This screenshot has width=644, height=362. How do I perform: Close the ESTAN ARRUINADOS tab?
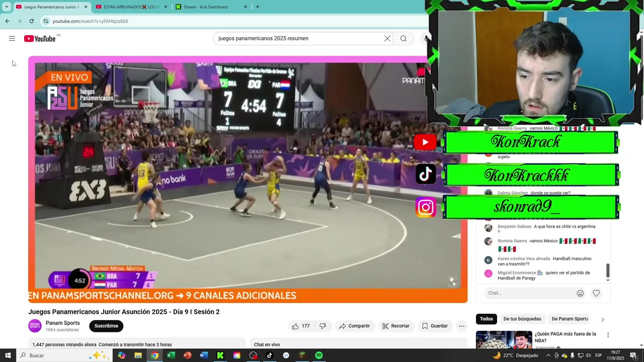166,7
